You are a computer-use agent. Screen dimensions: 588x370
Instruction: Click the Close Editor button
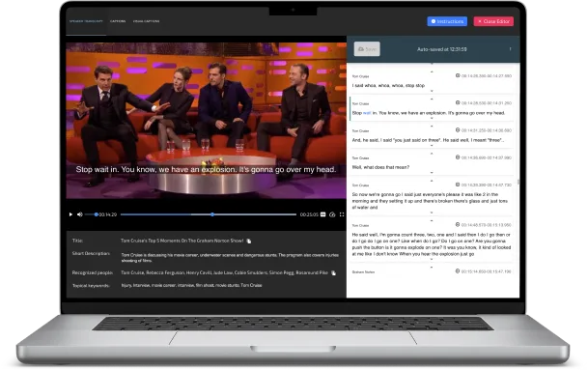point(493,21)
